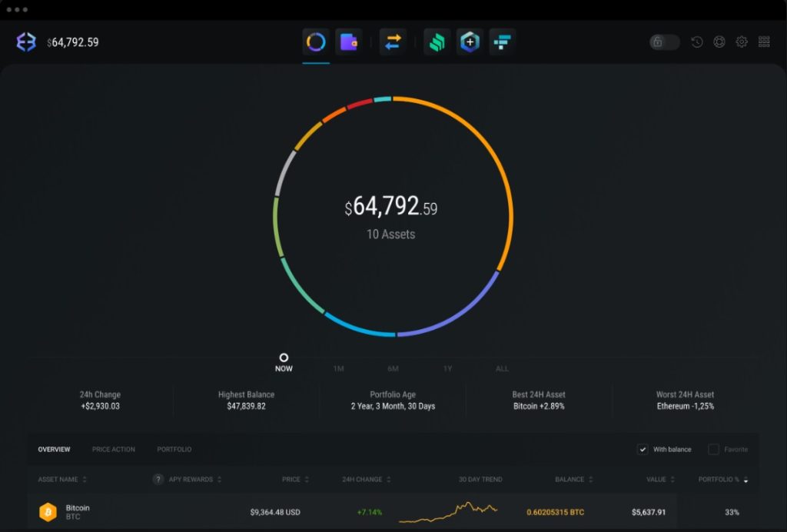The image size is (787, 532).
Task: Open the Settings gear icon
Action: click(x=742, y=42)
